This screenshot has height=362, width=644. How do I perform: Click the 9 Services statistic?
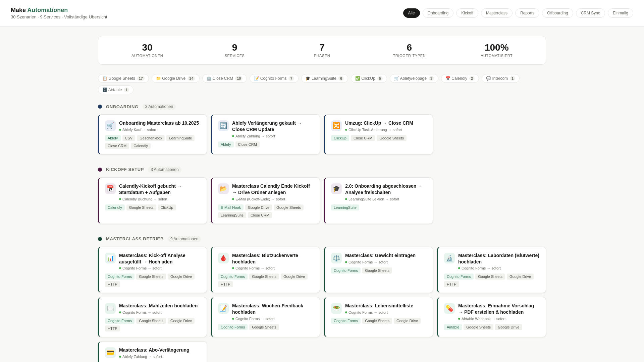(234, 50)
